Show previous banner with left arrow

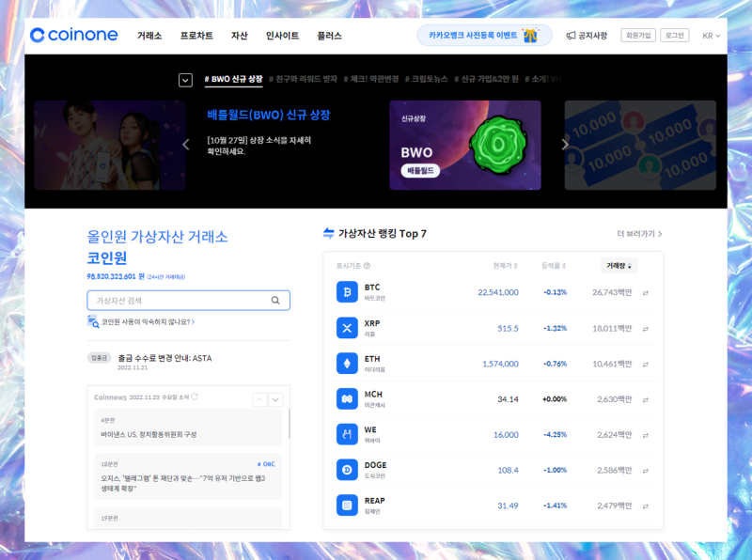click(x=186, y=145)
